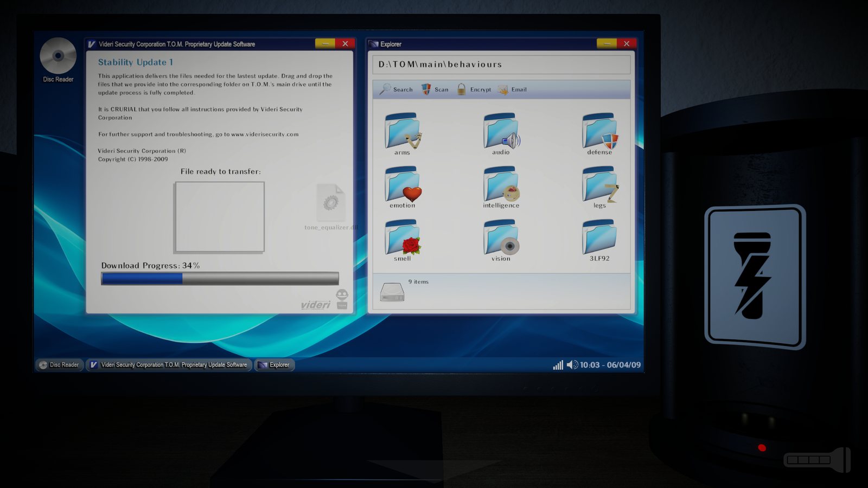Image resolution: width=868 pixels, height=488 pixels.
Task: Click the Explorer address path field
Action: pyautogui.click(x=502, y=65)
